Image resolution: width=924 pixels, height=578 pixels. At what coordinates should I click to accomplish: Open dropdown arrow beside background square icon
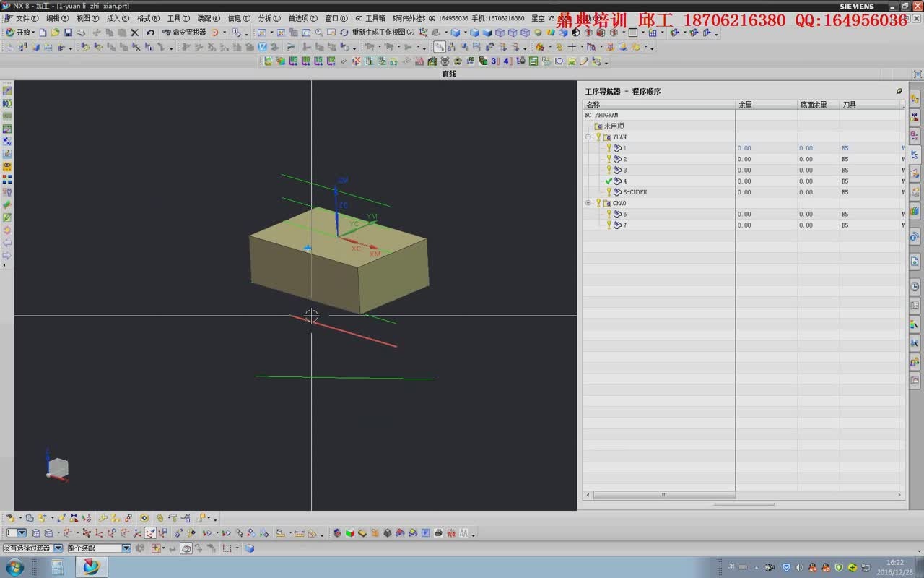[x=642, y=33]
